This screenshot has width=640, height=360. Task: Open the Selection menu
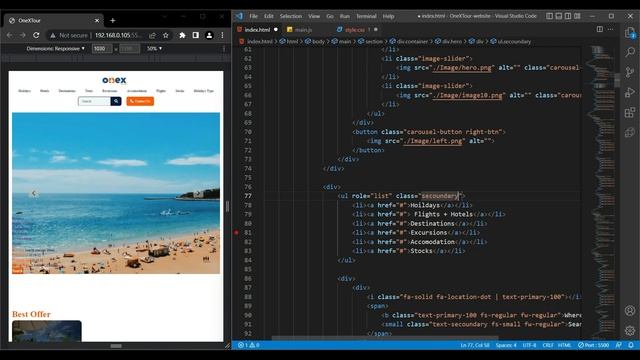(x=291, y=16)
